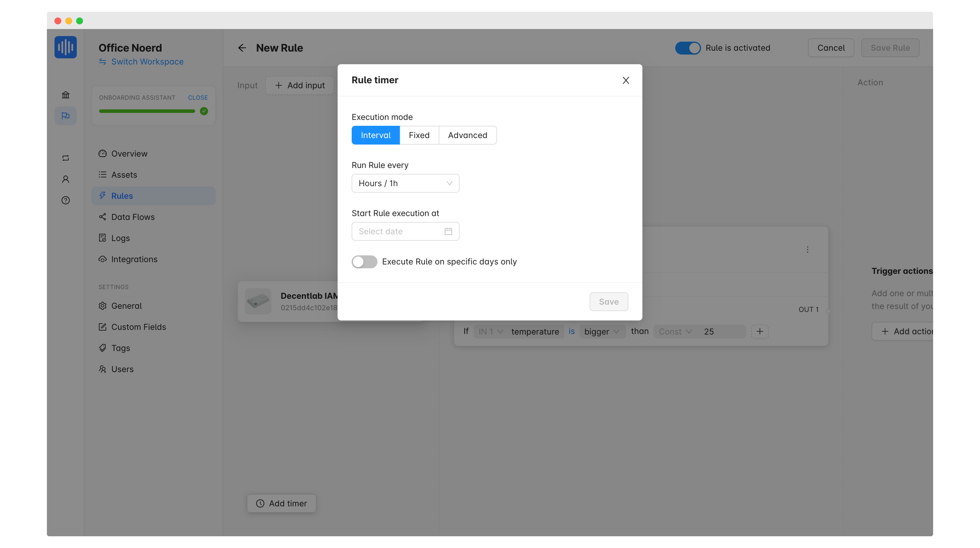
Task: Click the Add timer button
Action: 281,503
